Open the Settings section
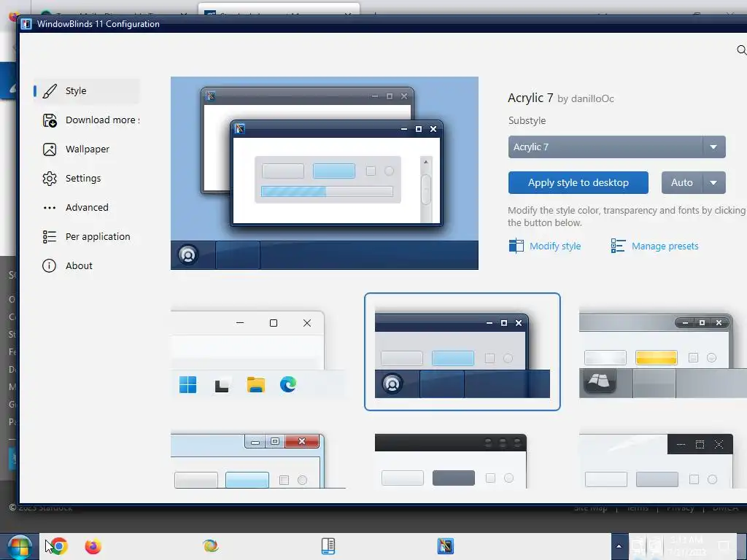 (86, 178)
